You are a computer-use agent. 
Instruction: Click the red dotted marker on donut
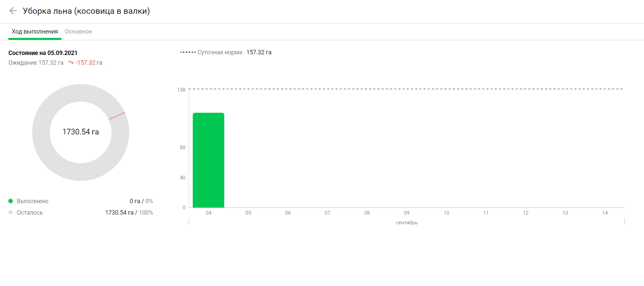pos(117,116)
